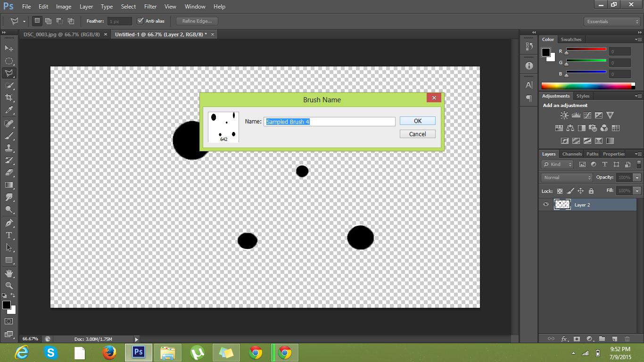Image resolution: width=644 pixels, height=362 pixels.
Task: Open the Essentials workspace dropdown
Action: (x=611, y=21)
